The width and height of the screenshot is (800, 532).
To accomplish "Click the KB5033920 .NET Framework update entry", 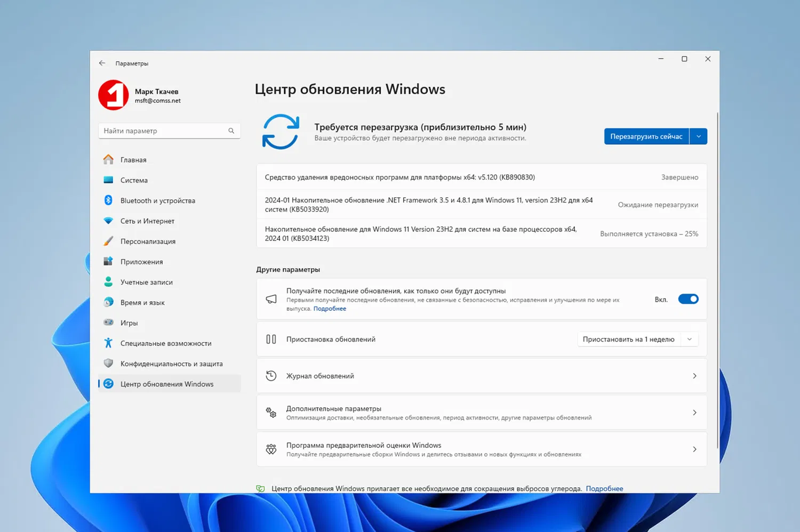I will [482, 205].
